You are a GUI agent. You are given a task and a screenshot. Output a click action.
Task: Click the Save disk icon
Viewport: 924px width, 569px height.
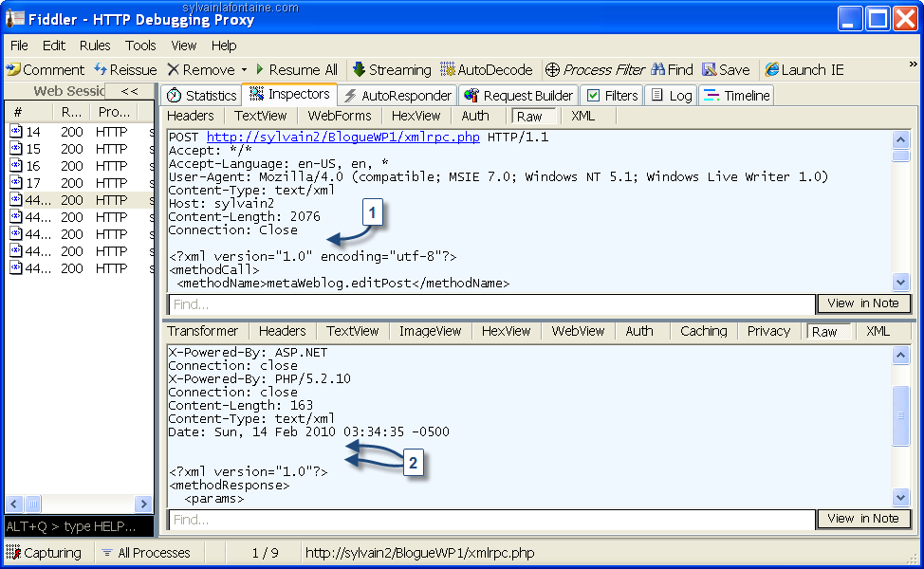tap(709, 69)
